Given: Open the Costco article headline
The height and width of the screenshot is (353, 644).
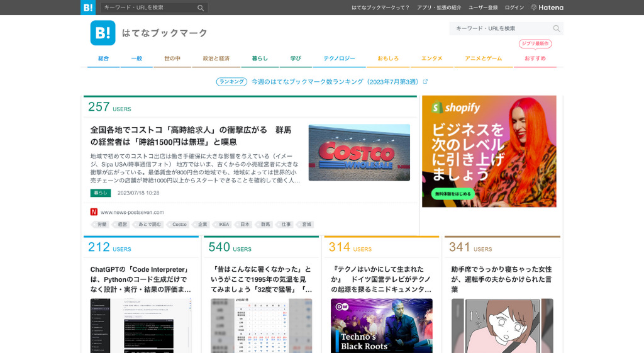Looking at the screenshot, I should pos(191,136).
